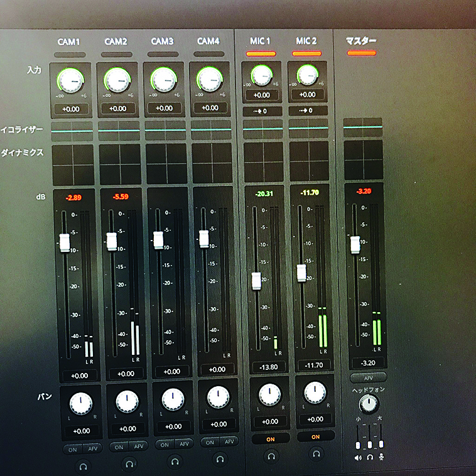This screenshot has height=476, width=476.
Task: Enable AFV on the CAM2 channel
Action: (x=138, y=446)
